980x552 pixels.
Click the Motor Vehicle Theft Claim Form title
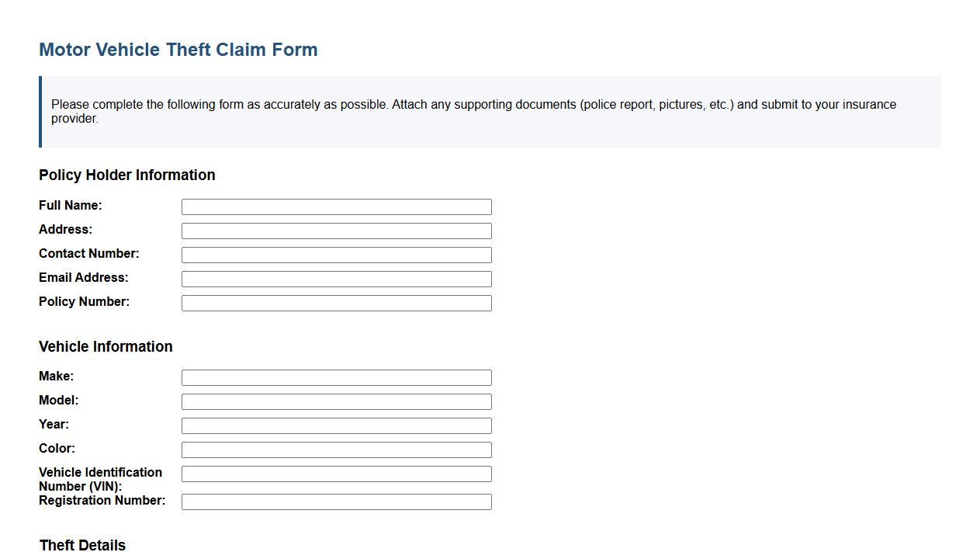[x=178, y=49]
